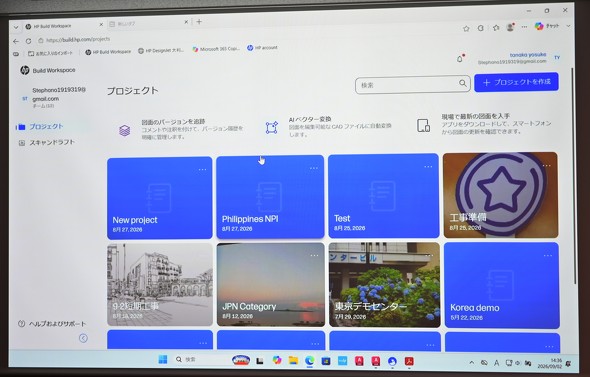Open three-dot menu on 東京デモセンター card
590x377 pixels.
(429, 255)
